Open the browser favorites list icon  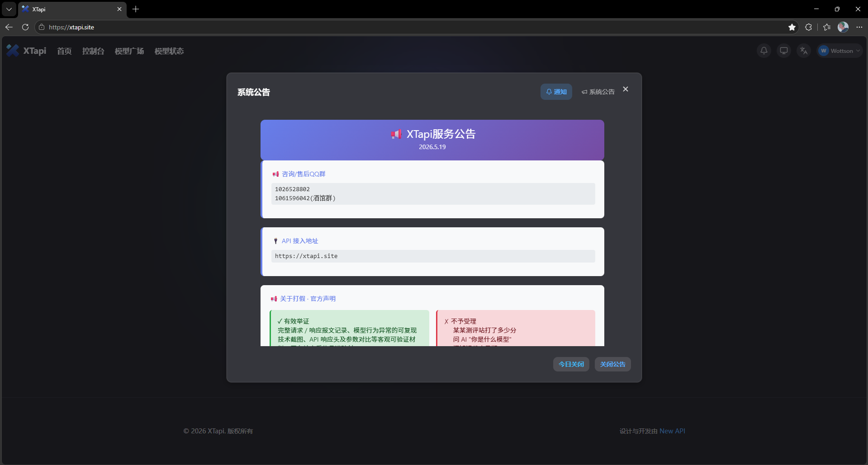(827, 27)
